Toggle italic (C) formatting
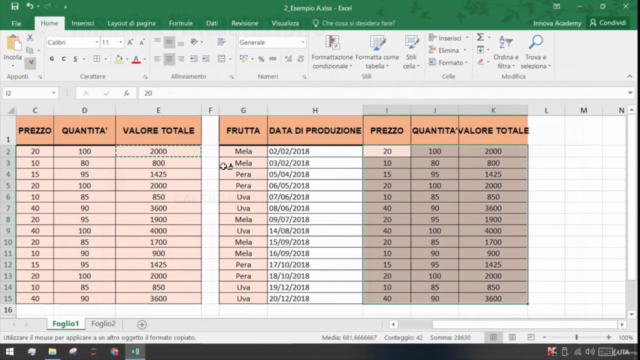Screen dimensions: 640x360 [x=64, y=59]
